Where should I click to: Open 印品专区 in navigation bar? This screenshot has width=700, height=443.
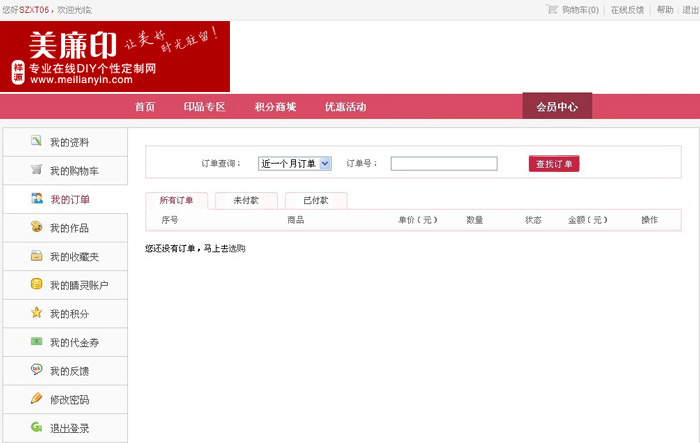pos(204,107)
